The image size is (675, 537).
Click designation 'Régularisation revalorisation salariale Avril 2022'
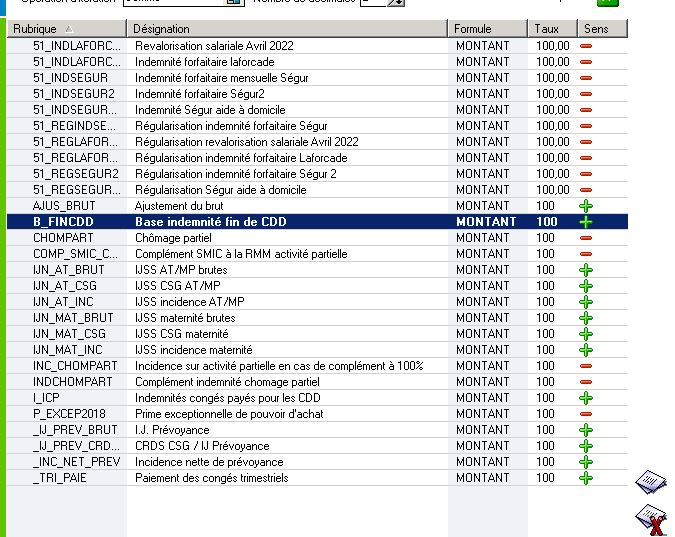coord(247,142)
